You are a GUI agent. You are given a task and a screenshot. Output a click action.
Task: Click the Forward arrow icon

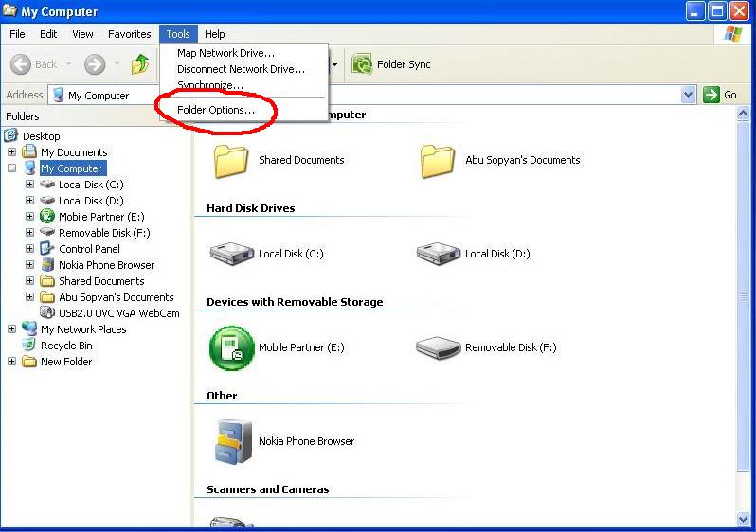coord(95,64)
